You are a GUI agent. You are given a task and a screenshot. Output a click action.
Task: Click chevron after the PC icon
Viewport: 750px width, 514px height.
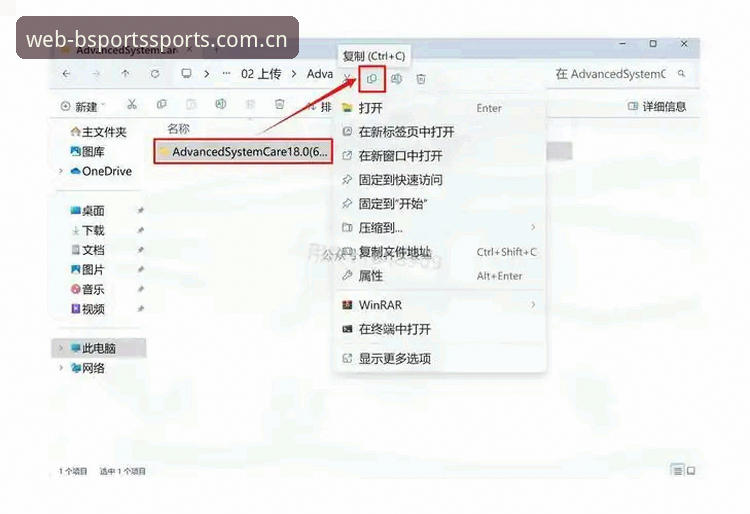point(207,74)
